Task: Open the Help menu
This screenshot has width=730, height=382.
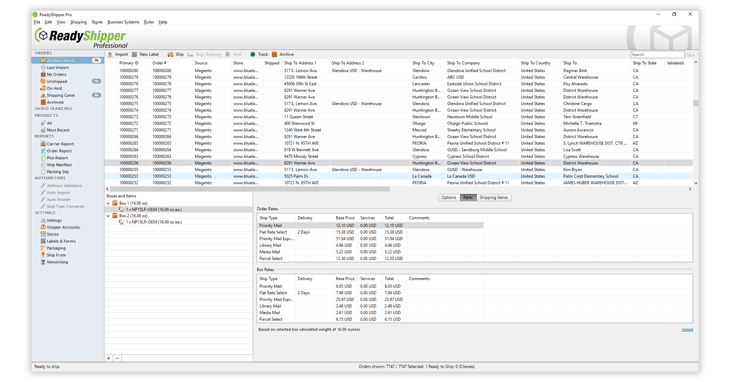Action: click(x=162, y=22)
